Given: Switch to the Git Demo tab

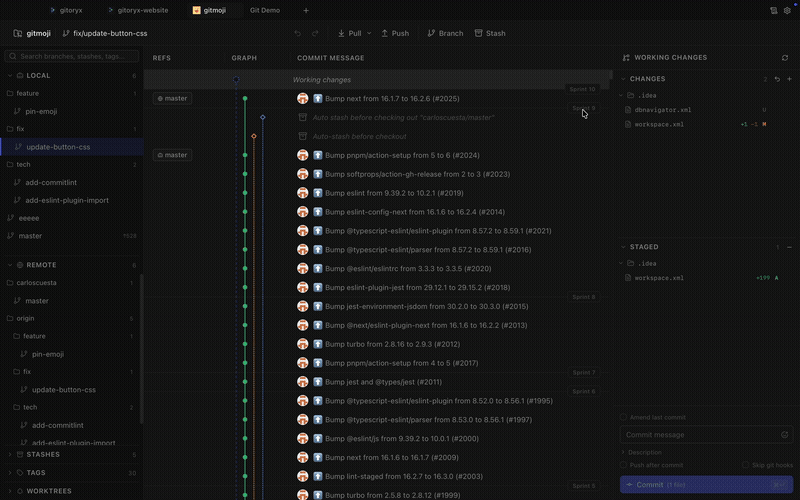Looking at the screenshot, I should click(x=265, y=10).
